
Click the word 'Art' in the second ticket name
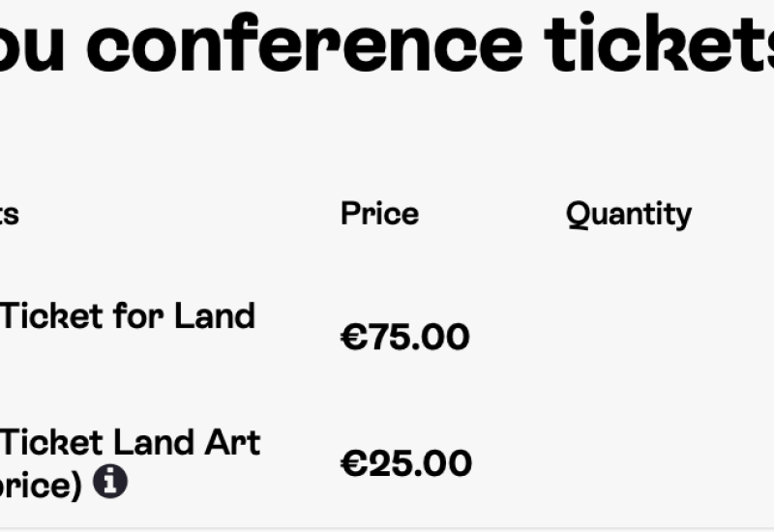click(232, 442)
